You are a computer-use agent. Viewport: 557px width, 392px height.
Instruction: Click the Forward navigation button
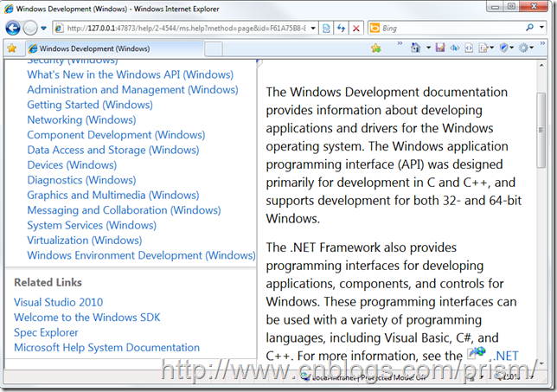(30, 28)
